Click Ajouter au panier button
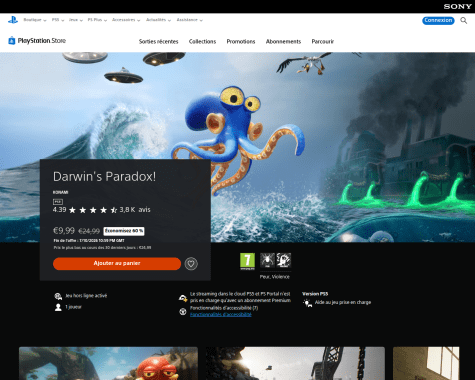Screen dimensions: 475x380 [x=117, y=264]
